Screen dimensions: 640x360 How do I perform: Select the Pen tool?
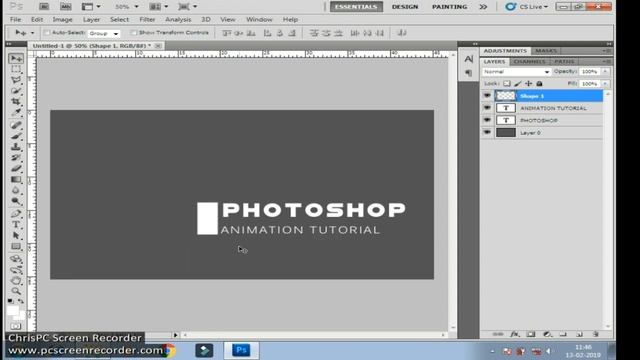coord(16,214)
